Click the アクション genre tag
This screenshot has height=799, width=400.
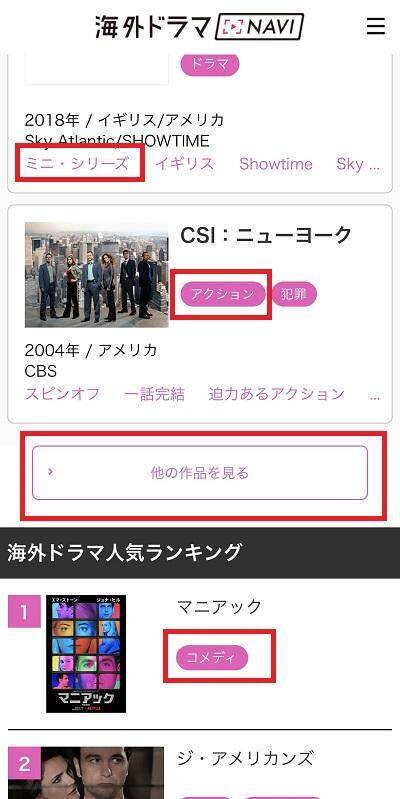click(x=223, y=294)
